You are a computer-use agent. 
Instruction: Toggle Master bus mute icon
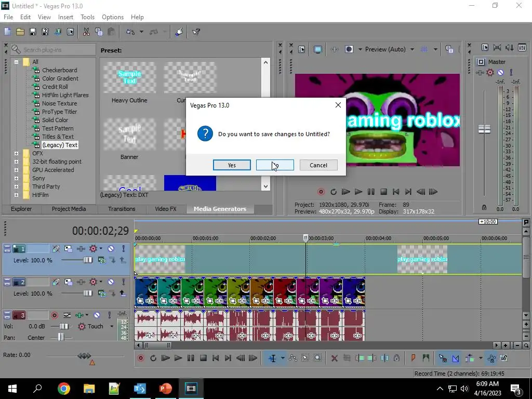(x=500, y=72)
